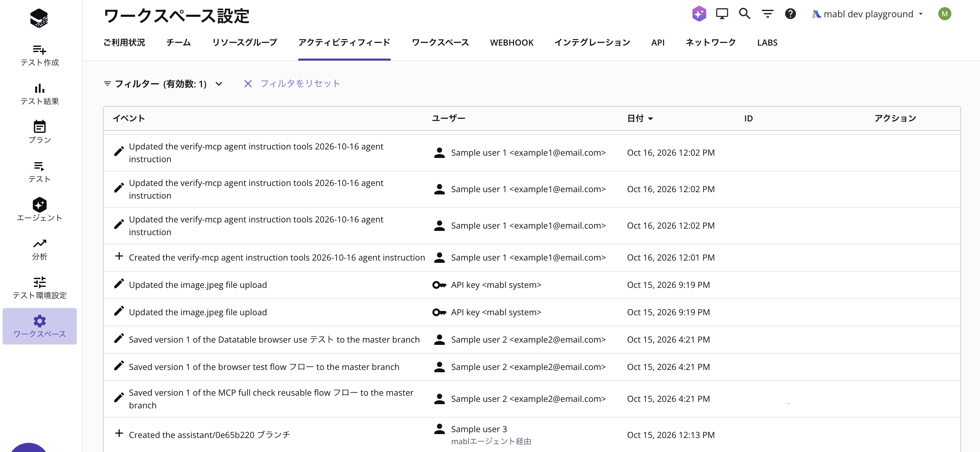Open search with magnifier icon

coord(745,14)
